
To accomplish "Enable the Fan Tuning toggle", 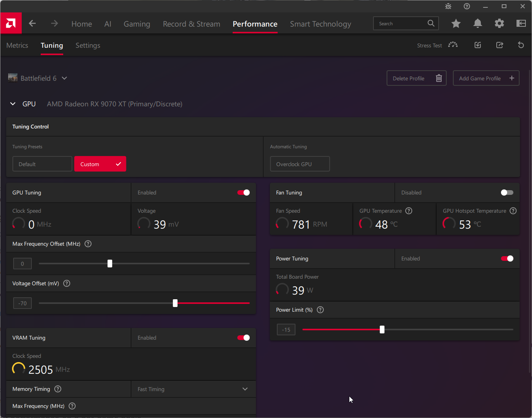I will click(x=507, y=193).
